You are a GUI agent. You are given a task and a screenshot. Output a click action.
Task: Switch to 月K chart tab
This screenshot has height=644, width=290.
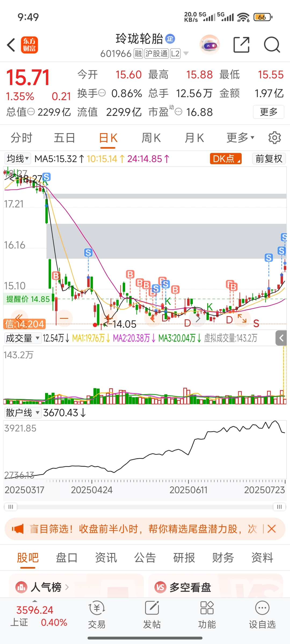194,138
